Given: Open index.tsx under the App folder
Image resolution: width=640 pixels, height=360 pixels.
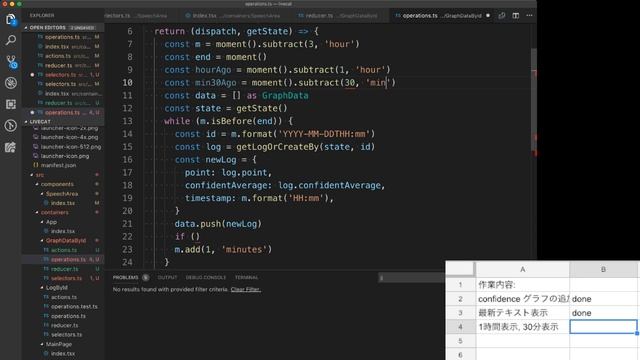Looking at the screenshot, I should pos(62,231).
